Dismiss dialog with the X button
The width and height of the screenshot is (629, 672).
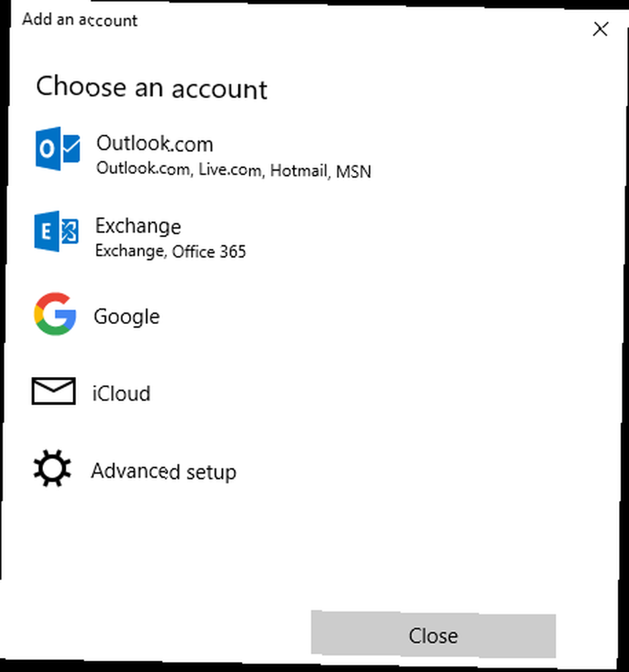600,29
